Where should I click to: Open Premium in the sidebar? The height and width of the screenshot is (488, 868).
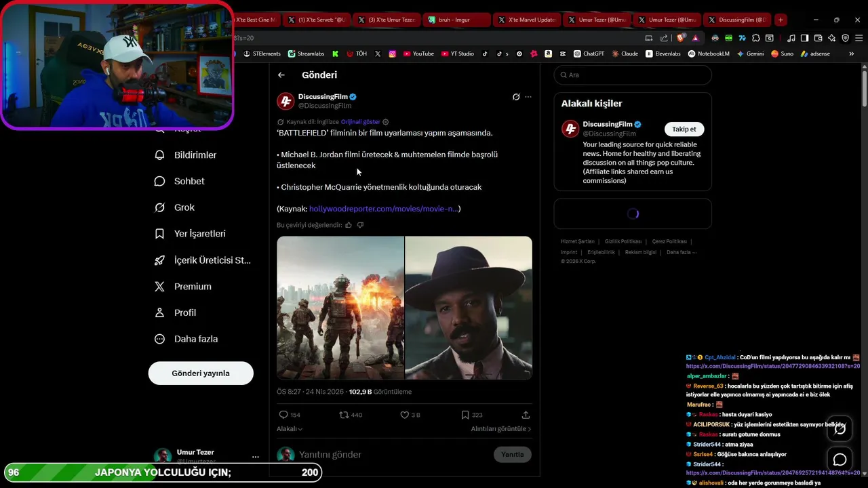pos(183,287)
